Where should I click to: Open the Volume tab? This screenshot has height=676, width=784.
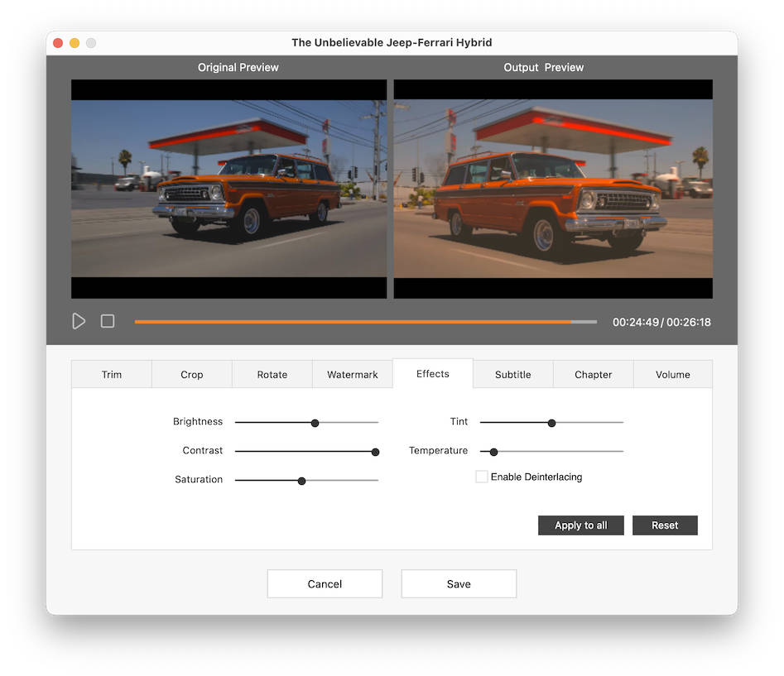click(x=673, y=375)
